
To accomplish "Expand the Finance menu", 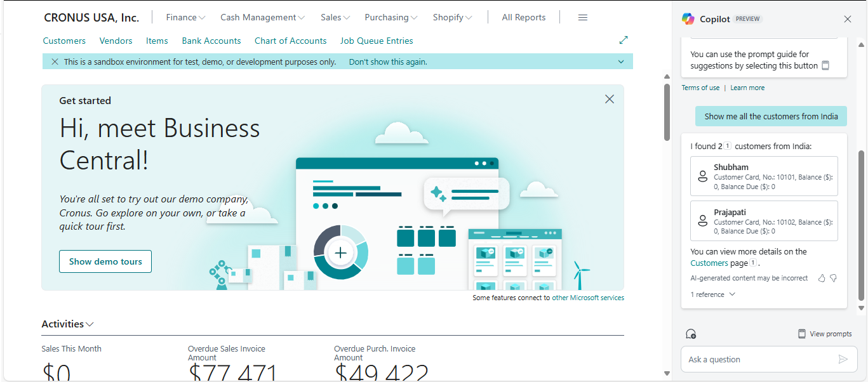I will 185,18.
